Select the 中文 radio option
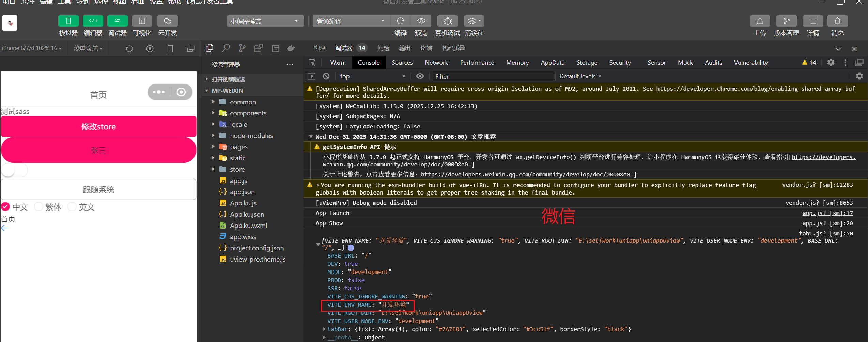Screen dimensions: 868x342 click(5, 206)
